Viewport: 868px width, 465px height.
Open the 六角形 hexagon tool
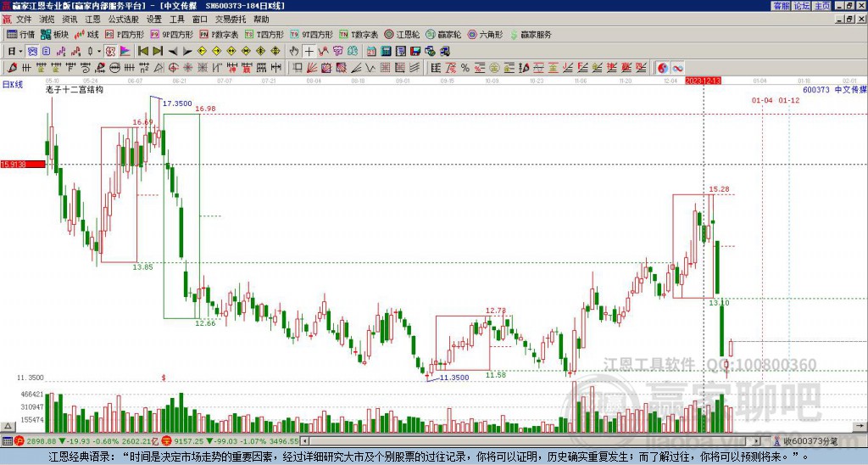[x=485, y=34]
